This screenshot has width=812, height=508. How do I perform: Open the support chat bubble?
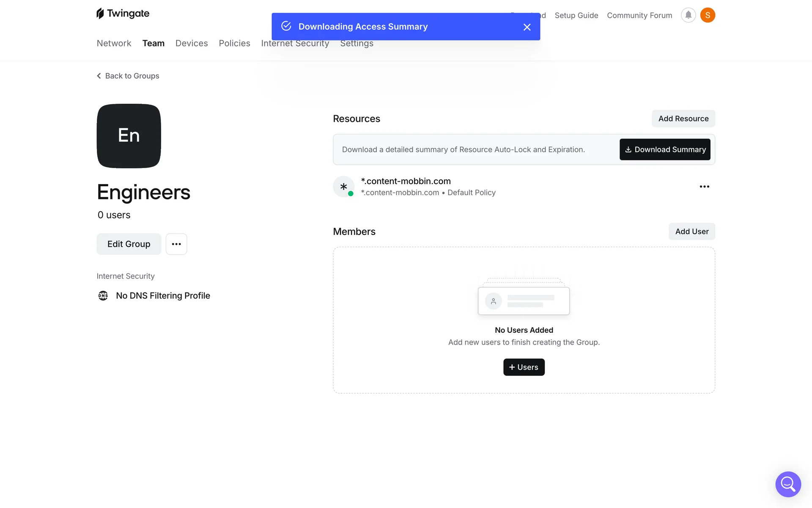pyautogui.click(x=788, y=484)
